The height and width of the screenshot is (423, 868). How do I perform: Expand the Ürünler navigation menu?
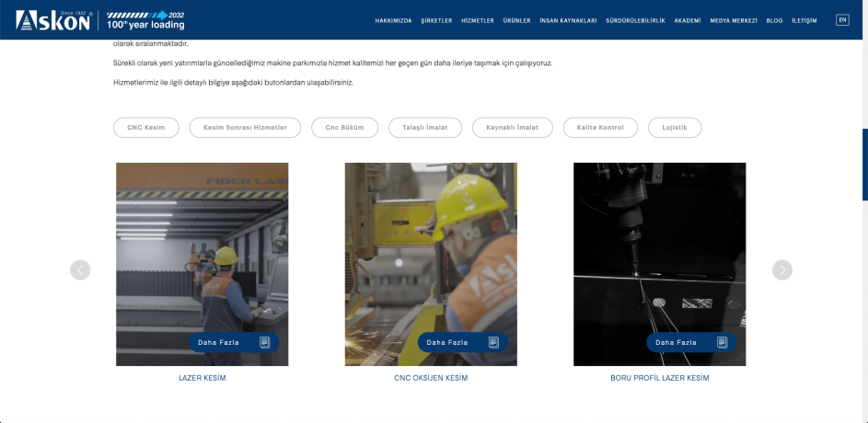[x=516, y=20]
